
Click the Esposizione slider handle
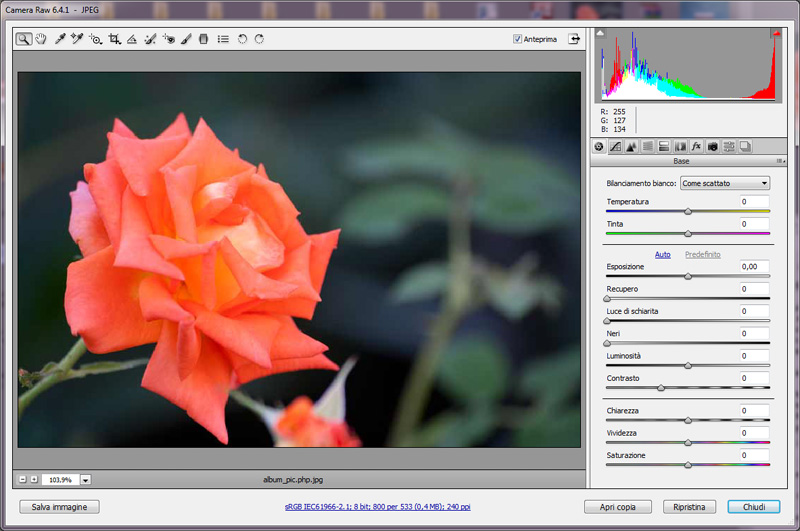[688, 276]
